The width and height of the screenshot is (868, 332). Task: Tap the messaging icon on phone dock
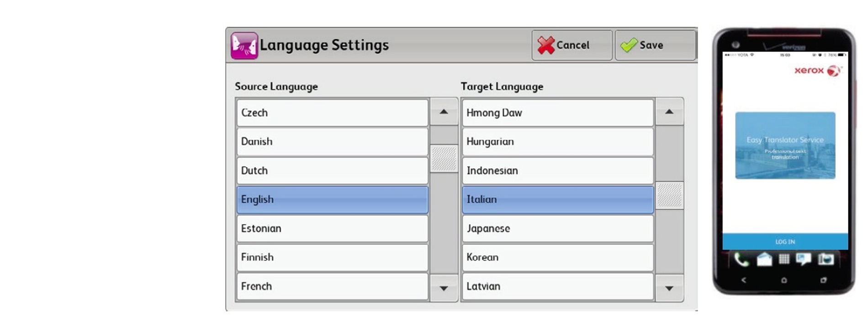pyautogui.click(x=804, y=260)
